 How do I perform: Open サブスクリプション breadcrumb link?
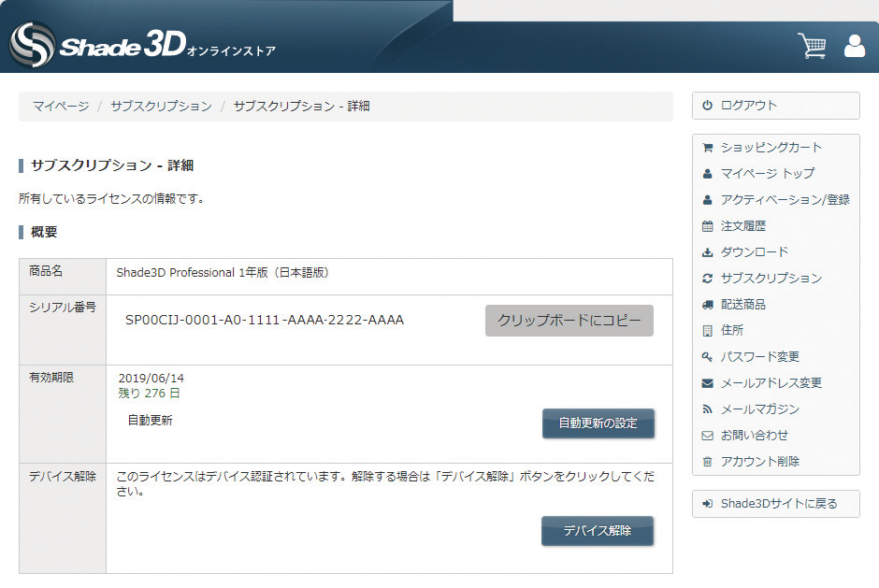tap(162, 107)
